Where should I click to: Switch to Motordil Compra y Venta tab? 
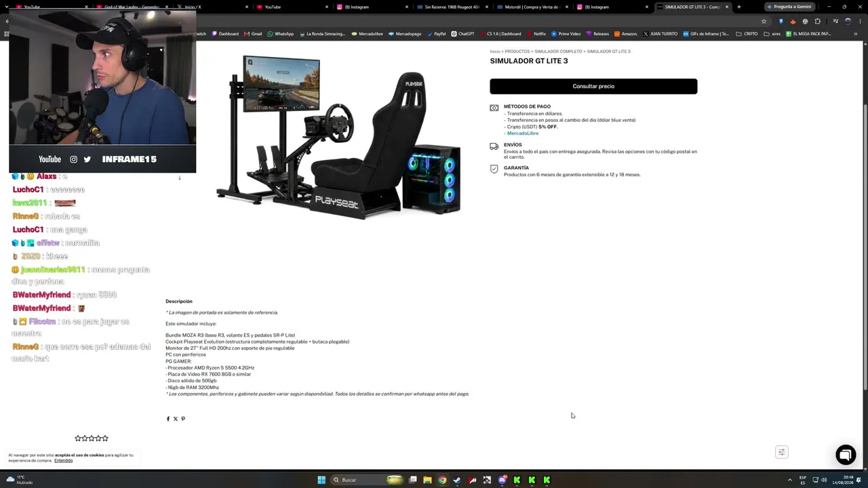point(533,7)
